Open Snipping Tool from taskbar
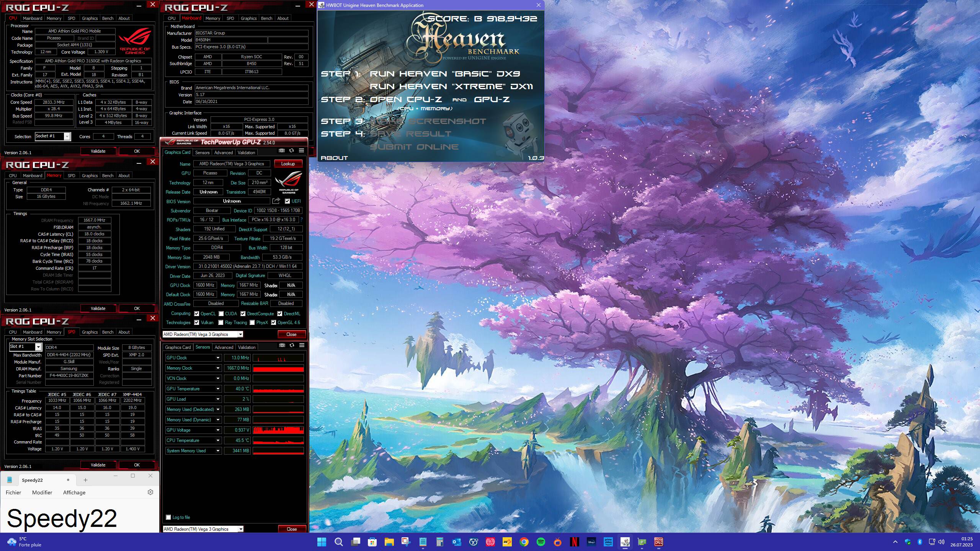Viewport: 980px width, 551px height. 406,542
